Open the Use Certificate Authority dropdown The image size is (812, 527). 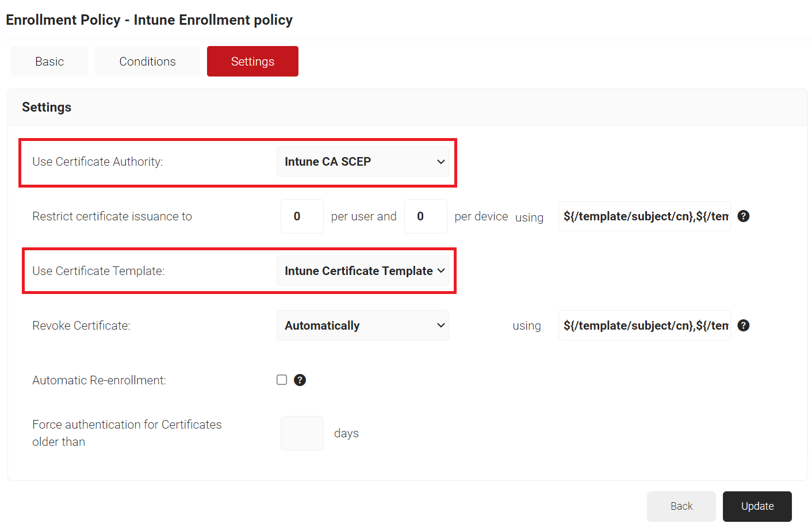[363, 162]
